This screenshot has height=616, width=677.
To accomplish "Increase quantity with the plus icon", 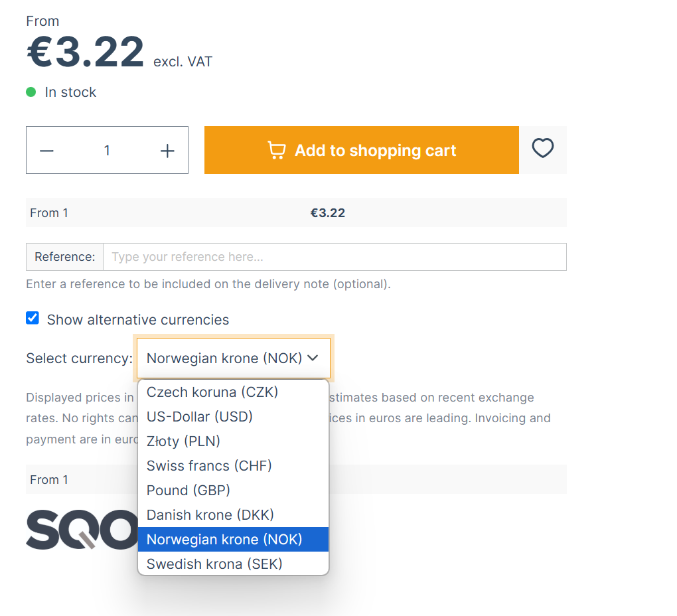I will pyautogui.click(x=167, y=151).
